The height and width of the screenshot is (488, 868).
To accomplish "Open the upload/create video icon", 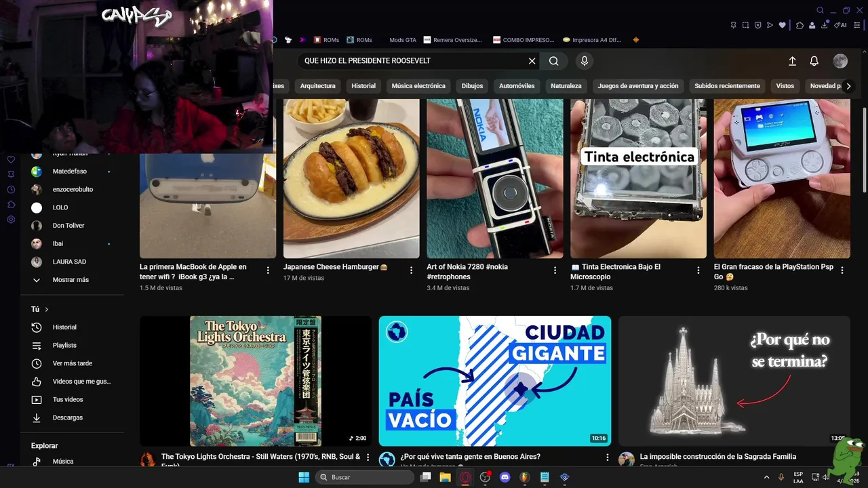I will [792, 61].
